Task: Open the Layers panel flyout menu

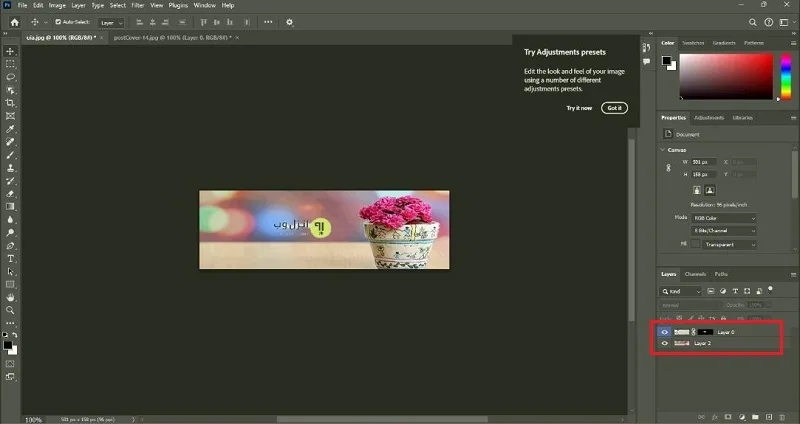Action: [793, 275]
